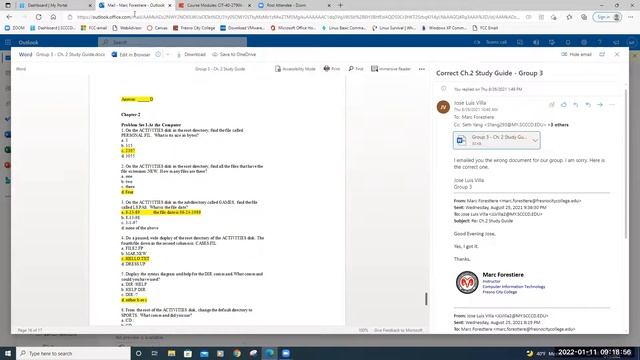This screenshot has height=360, width=640.
Task: Click the 'Chapter 2' heading in document
Action: click(131, 115)
